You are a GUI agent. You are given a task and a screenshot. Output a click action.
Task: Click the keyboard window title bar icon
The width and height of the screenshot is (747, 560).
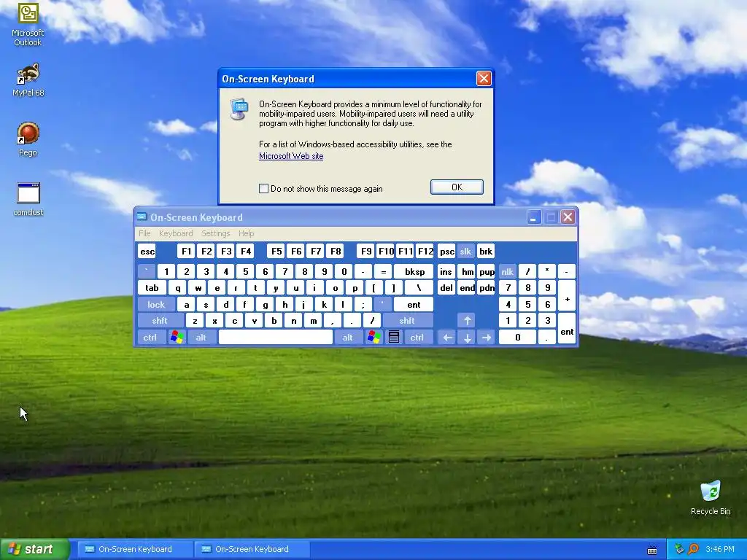tap(142, 217)
